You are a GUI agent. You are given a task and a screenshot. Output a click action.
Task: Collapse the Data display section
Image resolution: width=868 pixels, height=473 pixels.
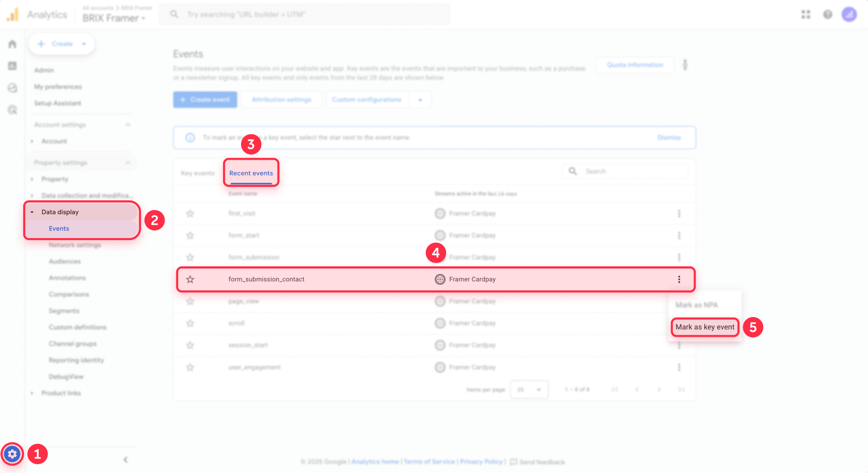(32, 212)
